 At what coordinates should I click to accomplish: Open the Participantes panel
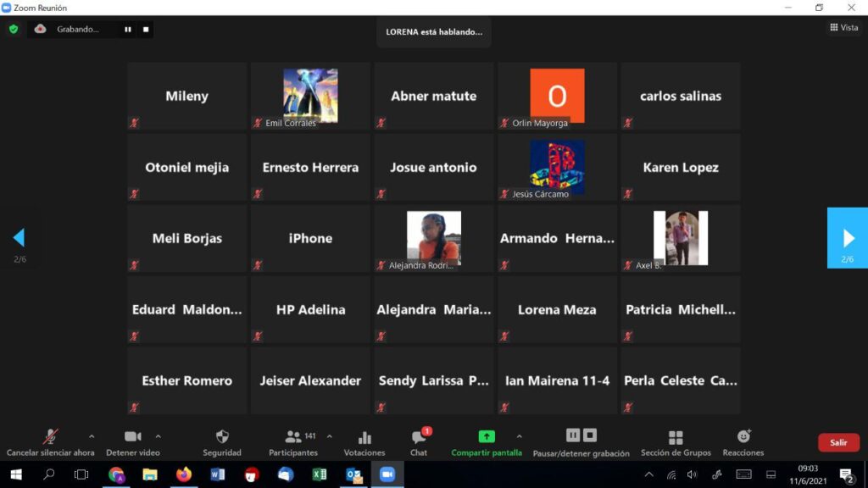tap(293, 441)
